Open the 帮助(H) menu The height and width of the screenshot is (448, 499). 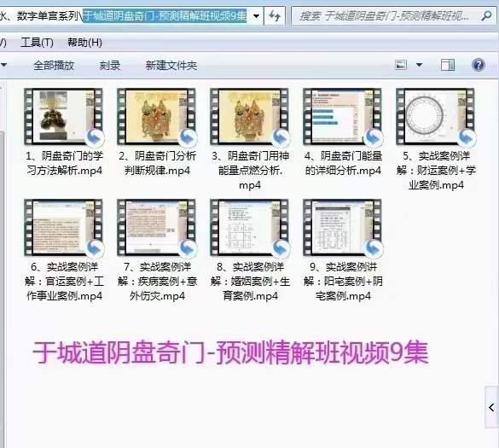point(84,43)
